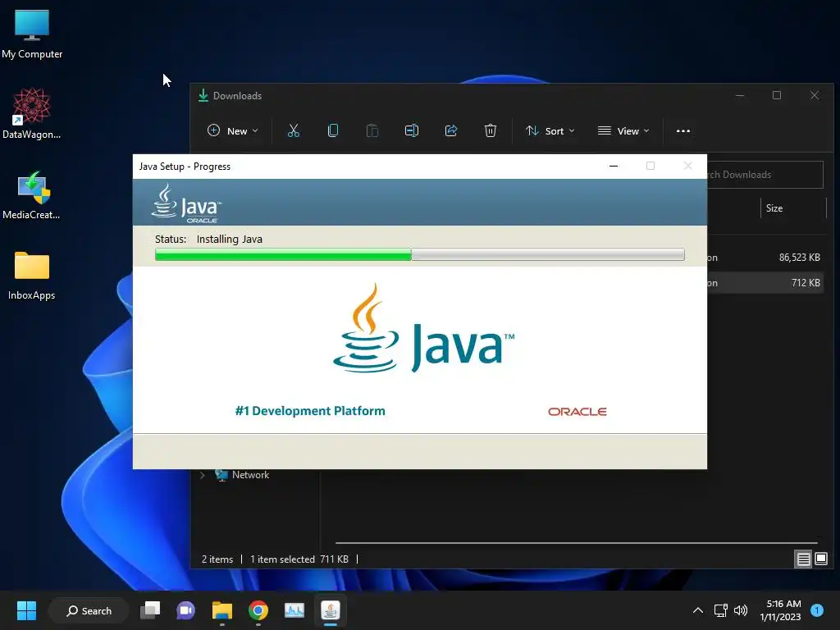Select the file row sized 86,523 KB

[x=765, y=258]
